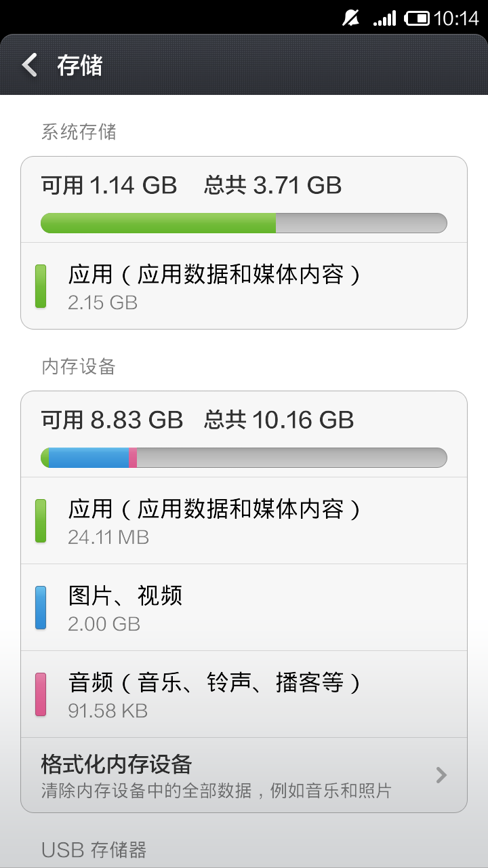Select 格式化内存设备 option
Viewport: 488px width, 868px height.
coord(117,764)
